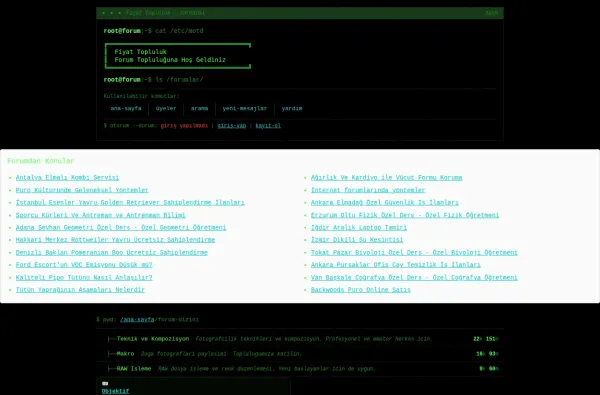Click the Objektif link
The height and width of the screenshot is (395, 600).
click(116, 391)
